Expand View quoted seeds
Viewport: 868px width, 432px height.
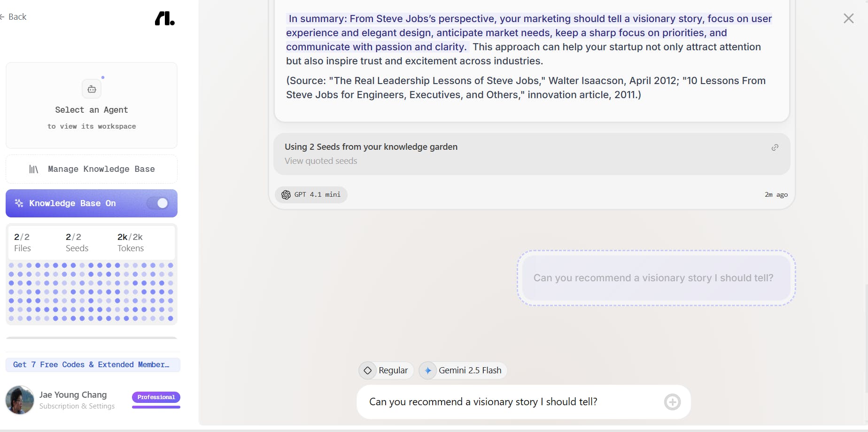321,161
